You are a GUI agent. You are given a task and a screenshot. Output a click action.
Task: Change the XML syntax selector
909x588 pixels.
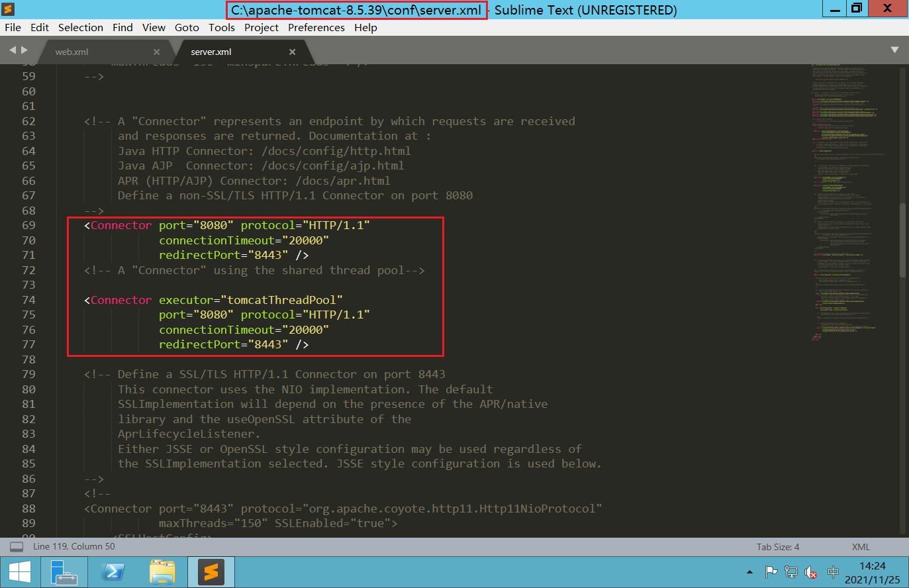click(x=861, y=547)
